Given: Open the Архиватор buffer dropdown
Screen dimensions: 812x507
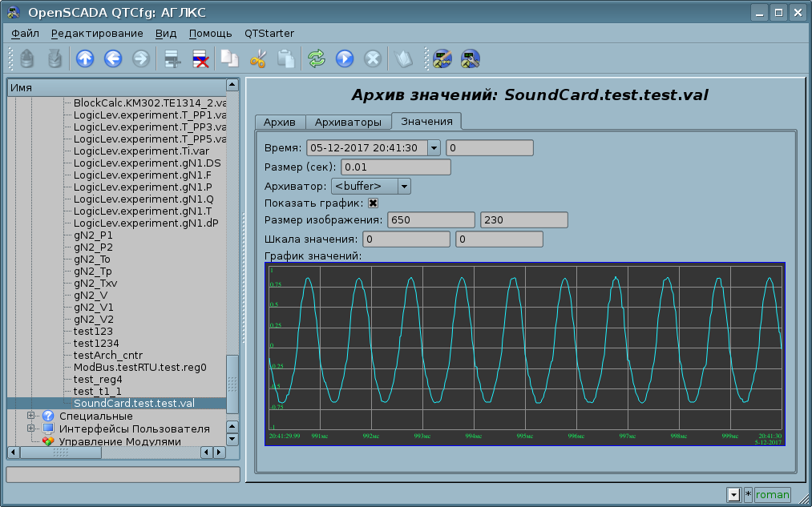Looking at the screenshot, I should tap(404, 187).
